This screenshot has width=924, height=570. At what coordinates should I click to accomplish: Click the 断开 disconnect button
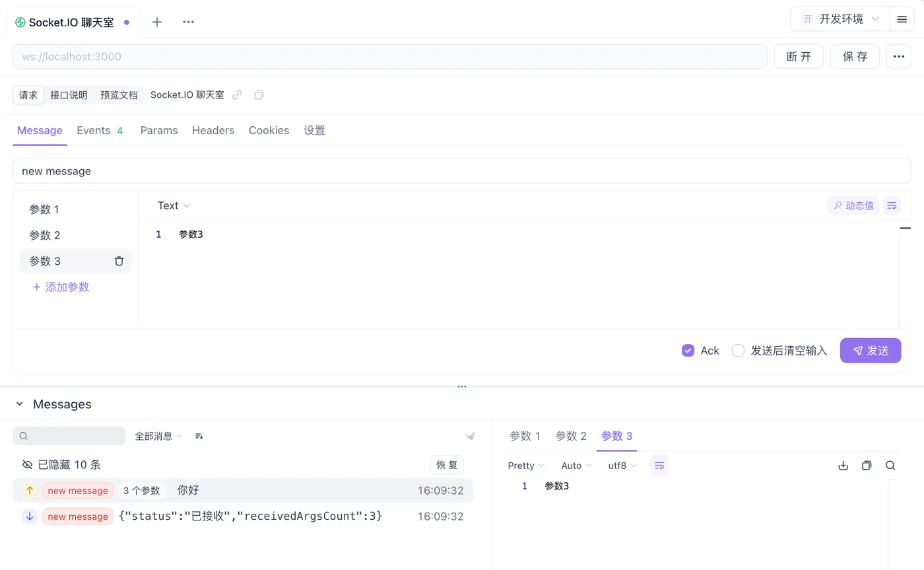click(799, 57)
